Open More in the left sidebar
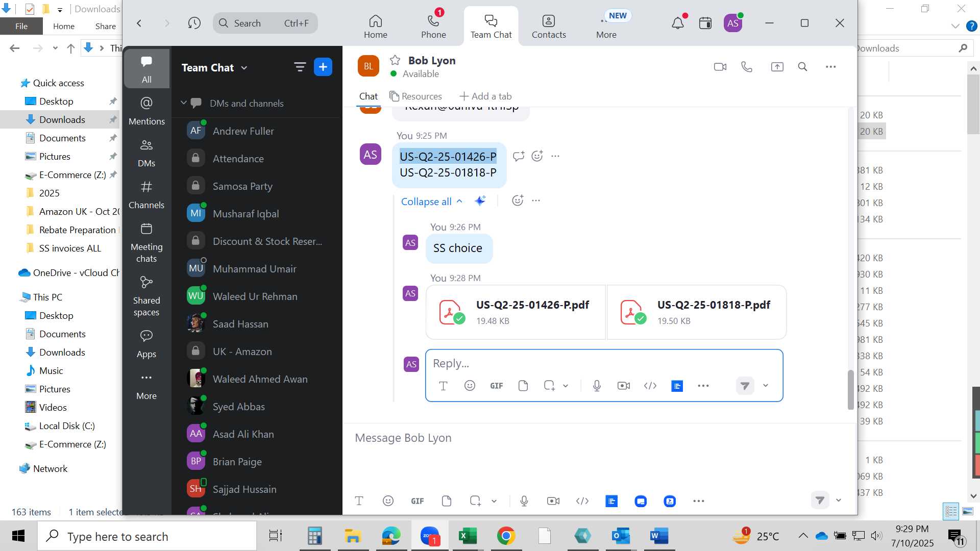Screen dimensions: 980x551 [x=146, y=386]
